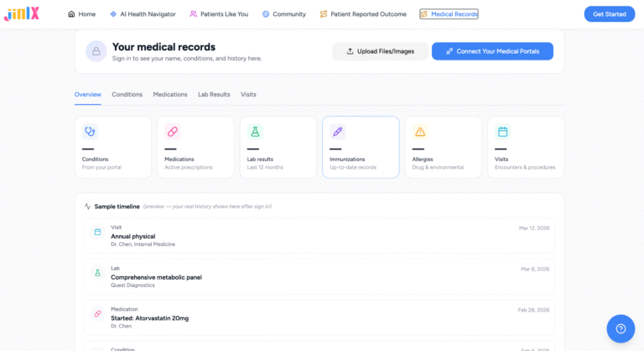The image size is (644, 351).
Task: Click the Mar 12, 2026 date
Action: click(x=534, y=228)
